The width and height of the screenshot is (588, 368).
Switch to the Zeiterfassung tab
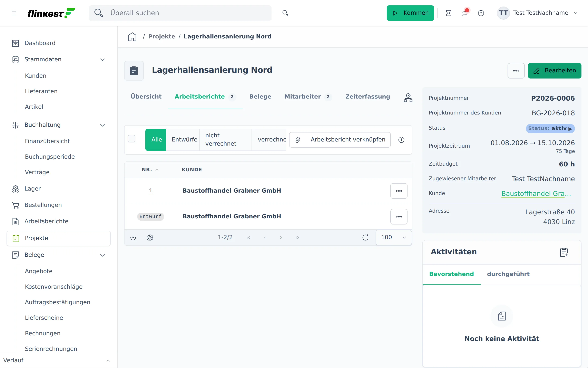[368, 97]
